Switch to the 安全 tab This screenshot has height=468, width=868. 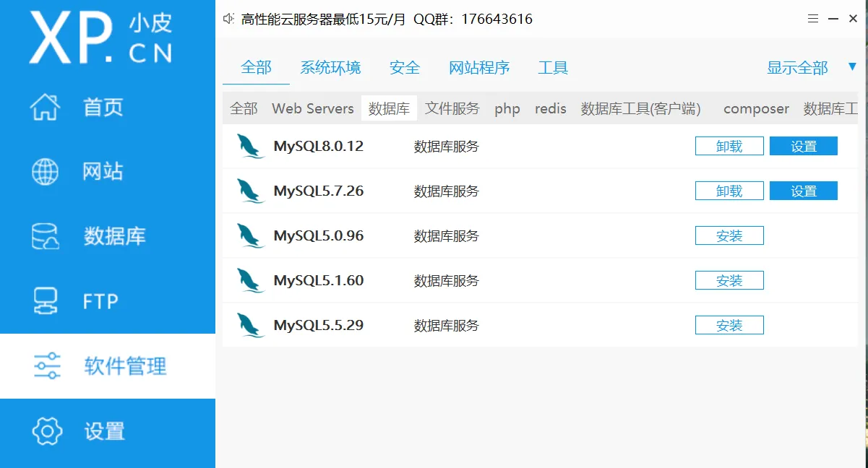tap(405, 68)
